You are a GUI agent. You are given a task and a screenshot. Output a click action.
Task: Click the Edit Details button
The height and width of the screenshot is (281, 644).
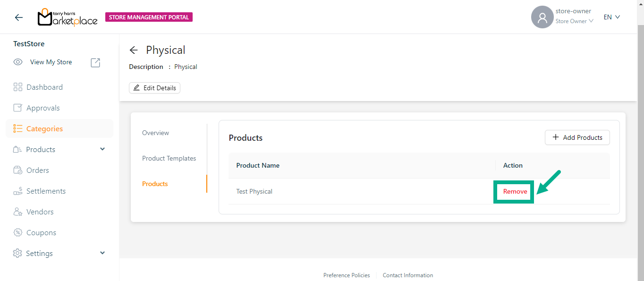click(154, 88)
